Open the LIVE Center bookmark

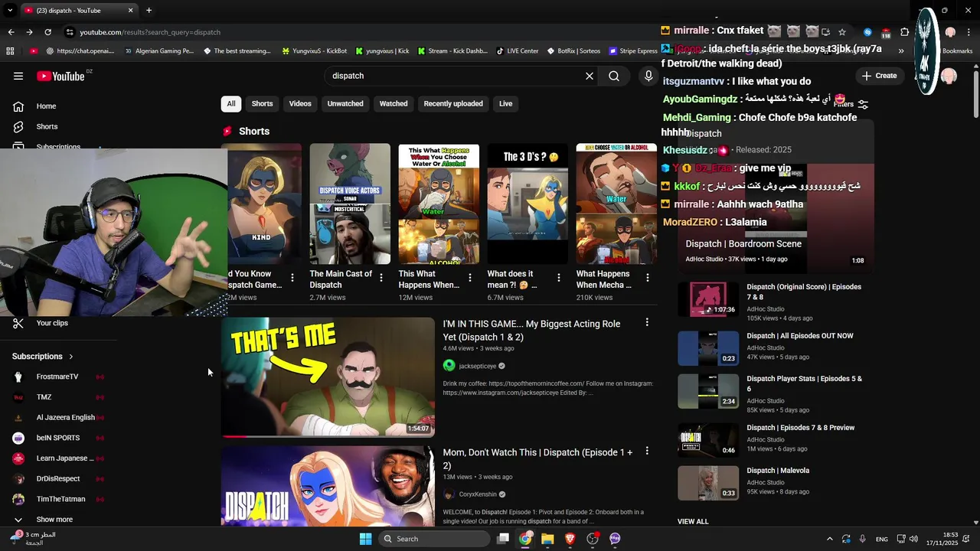[x=517, y=51]
